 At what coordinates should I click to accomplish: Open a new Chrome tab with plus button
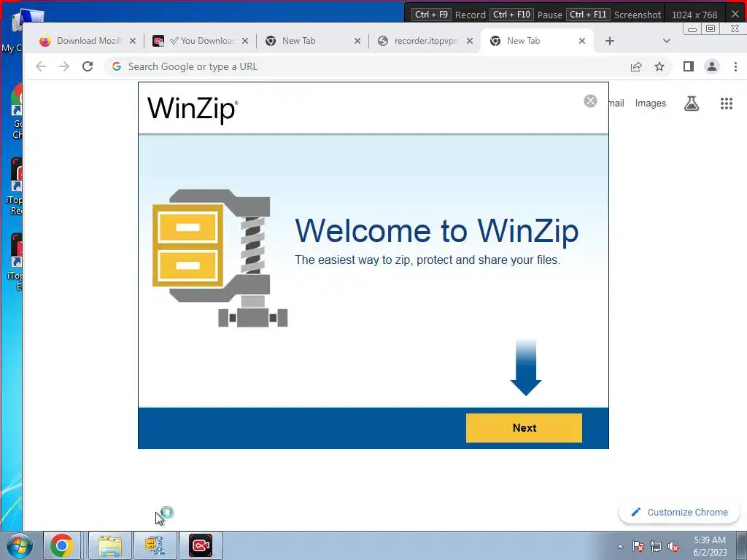pyautogui.click(x=609, y=41)
